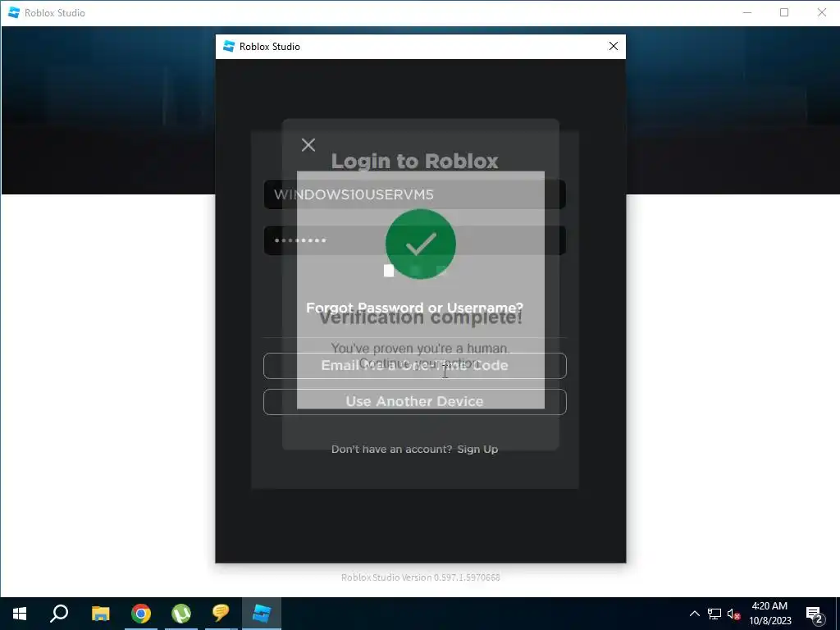The height and width of the screenshot is (630, 840).
Task: Click the username field containing WINDOWS10USERVM5
Action: click(414, 194)
